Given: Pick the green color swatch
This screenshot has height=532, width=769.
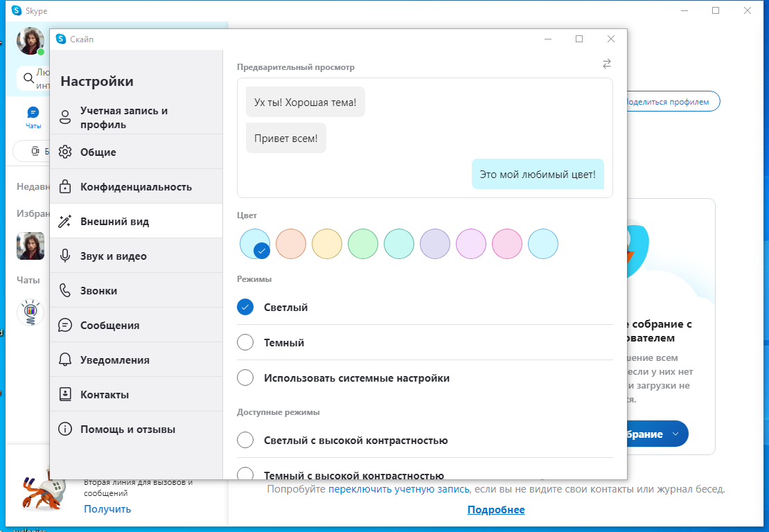Looking at the screenshot, I should pos(363,244).
